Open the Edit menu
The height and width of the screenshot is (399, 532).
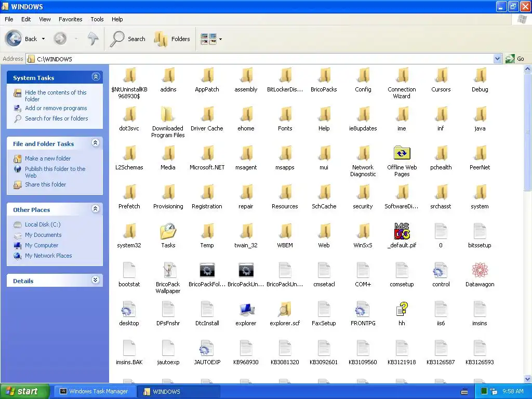click(26, 19)
